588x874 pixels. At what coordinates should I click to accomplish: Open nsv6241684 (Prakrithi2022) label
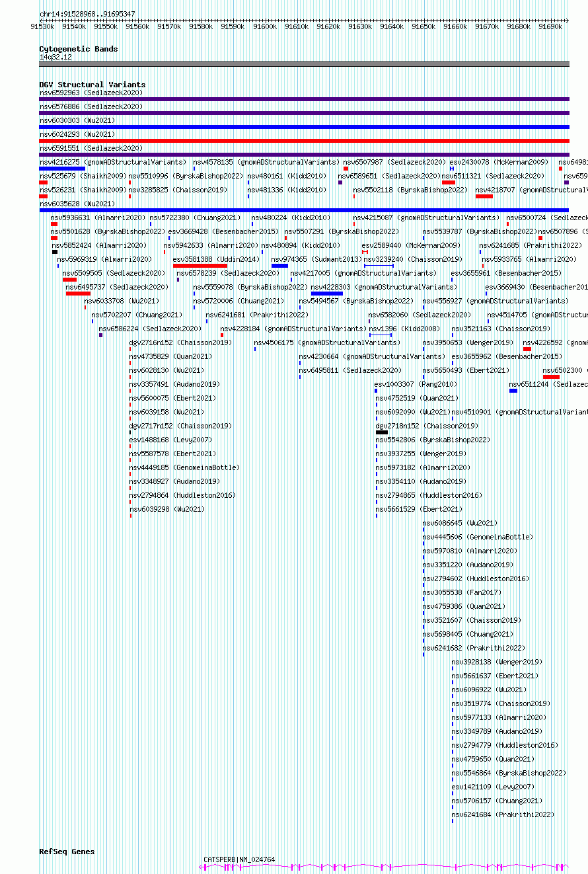503,814
